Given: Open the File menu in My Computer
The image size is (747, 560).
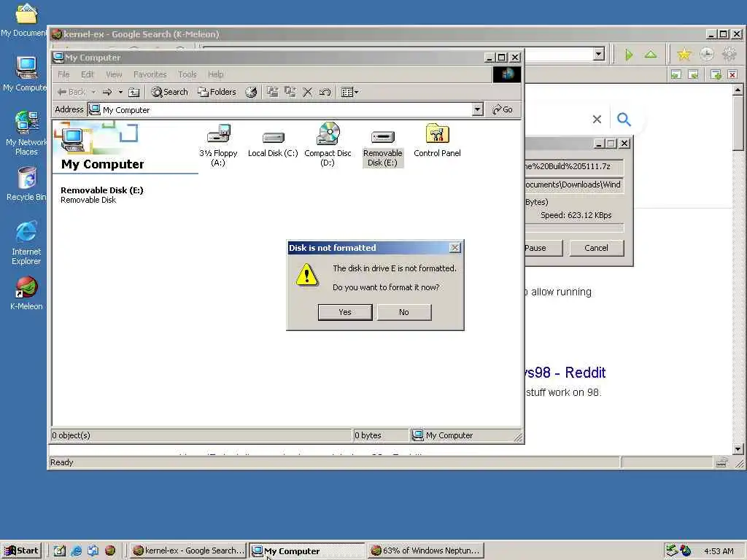Looking at the screenshot, I should point(63,74).
